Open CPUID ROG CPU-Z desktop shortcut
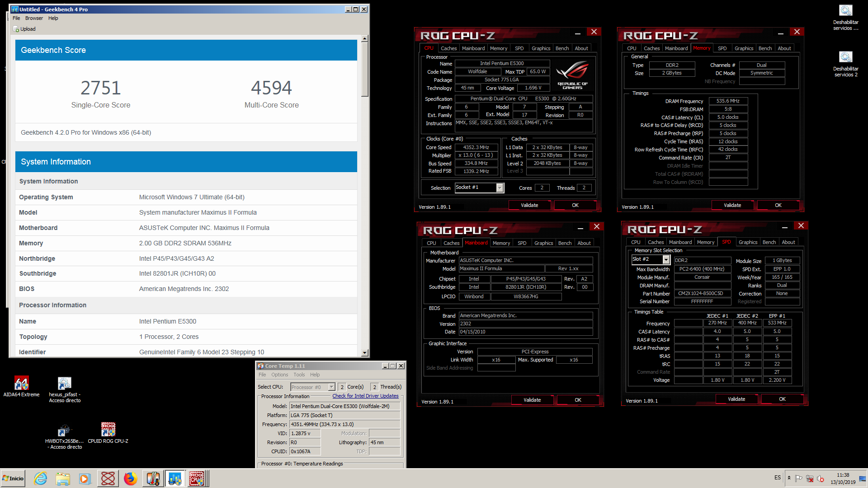Image resolution: width=868 pixels, height=488 pixels. tap(108, 432)
